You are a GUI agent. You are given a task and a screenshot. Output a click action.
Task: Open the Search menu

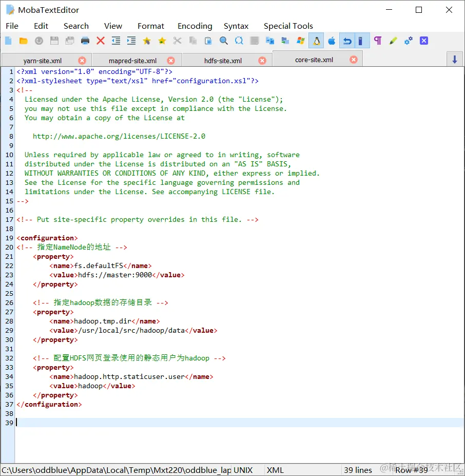coord(76,26)
